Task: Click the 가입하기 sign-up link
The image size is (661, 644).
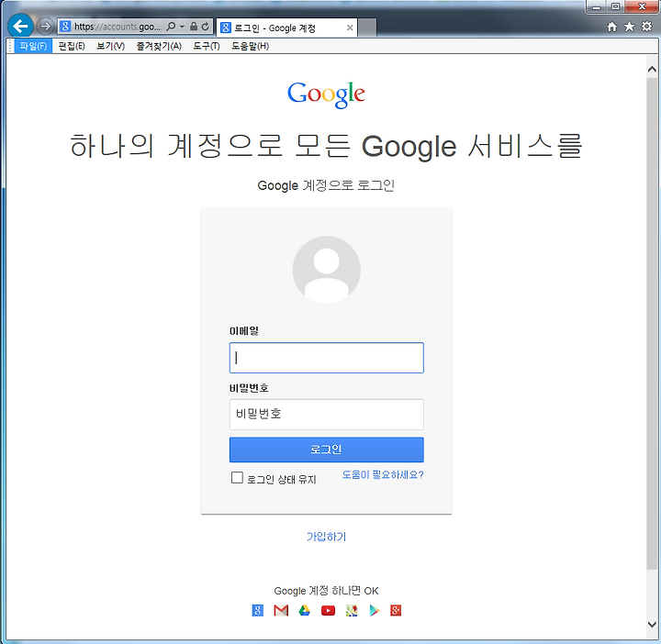Action: (326, 537)
